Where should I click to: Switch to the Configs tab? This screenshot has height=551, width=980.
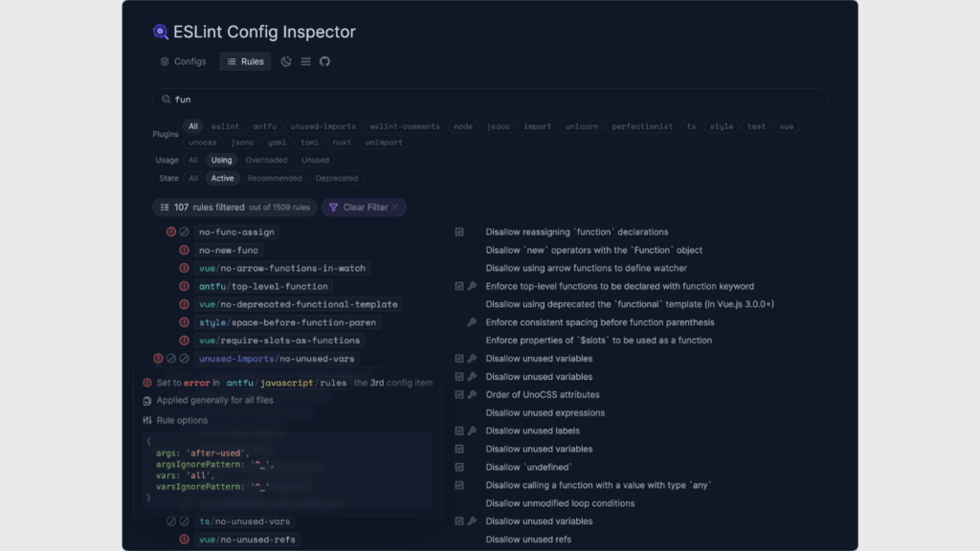[x=183, y=61]
